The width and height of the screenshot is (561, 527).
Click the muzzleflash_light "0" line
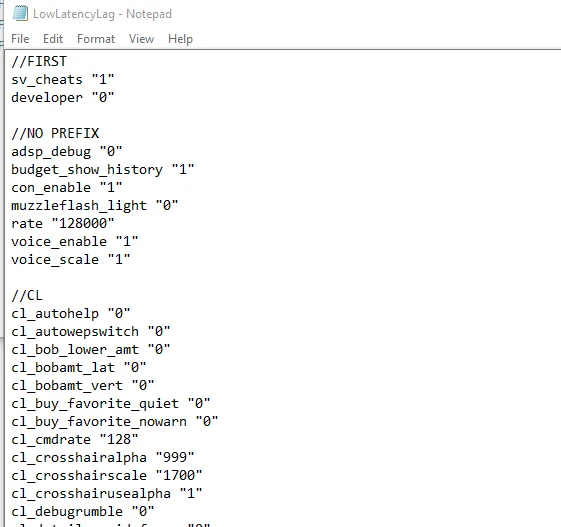pyautogui.click(x=94, y=205)
